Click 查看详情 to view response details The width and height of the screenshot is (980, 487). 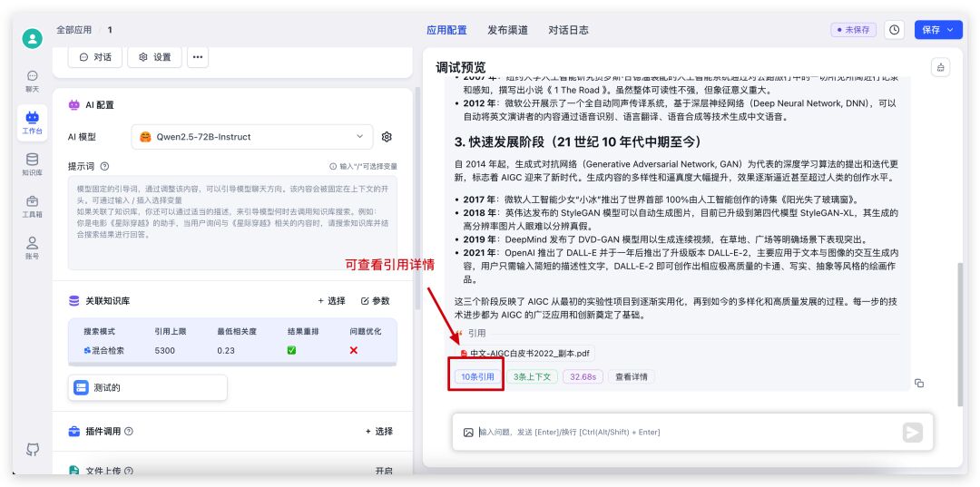coord(632,376)
